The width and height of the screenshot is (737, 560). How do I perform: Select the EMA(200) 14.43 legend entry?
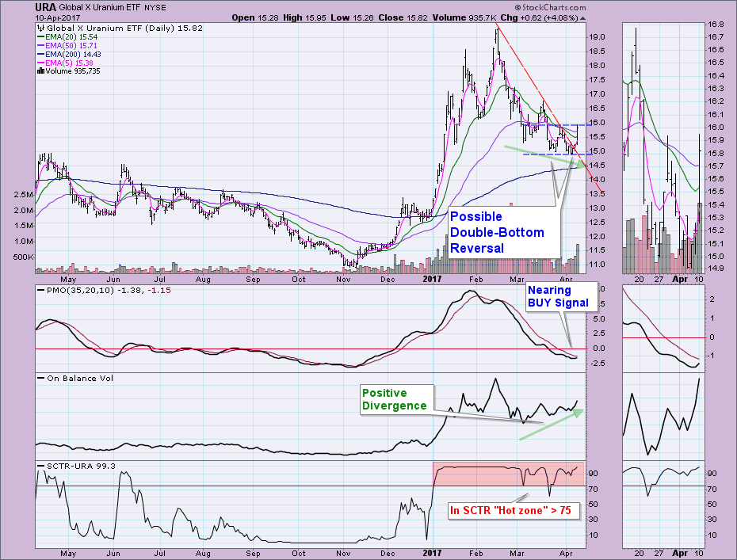(x=69, y=54)
